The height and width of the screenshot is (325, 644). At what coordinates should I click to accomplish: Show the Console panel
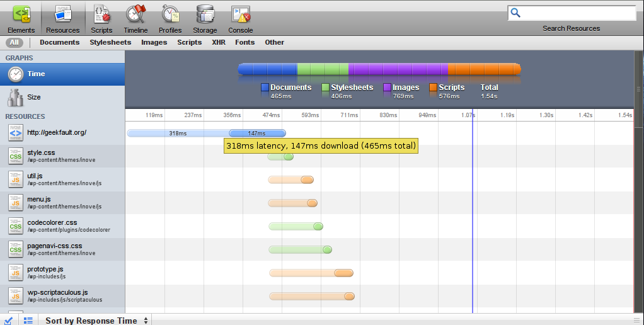click(x=240, y=18)
